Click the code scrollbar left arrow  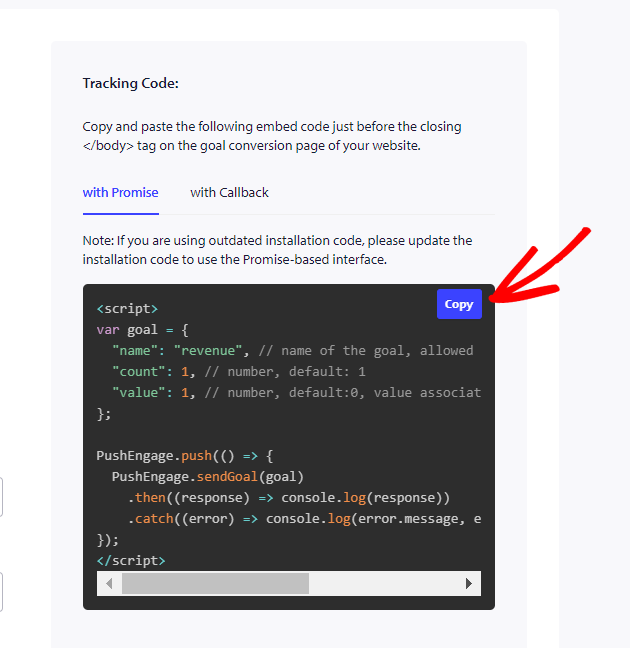click(x=109, y=584)
